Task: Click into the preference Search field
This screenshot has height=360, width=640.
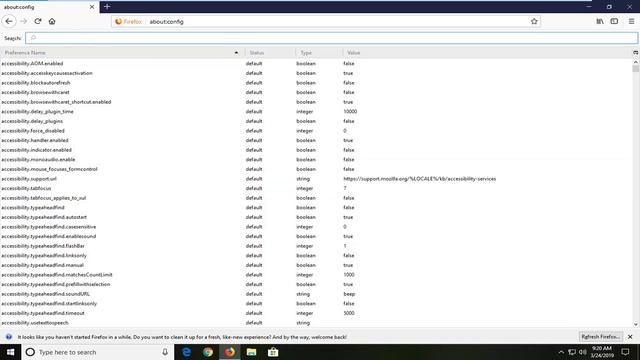Action: pyautogui.click(x=331, y=38)
